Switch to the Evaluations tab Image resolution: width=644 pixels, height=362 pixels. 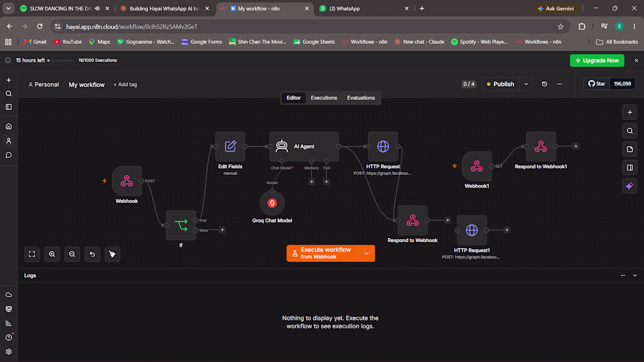pos(361,98)
